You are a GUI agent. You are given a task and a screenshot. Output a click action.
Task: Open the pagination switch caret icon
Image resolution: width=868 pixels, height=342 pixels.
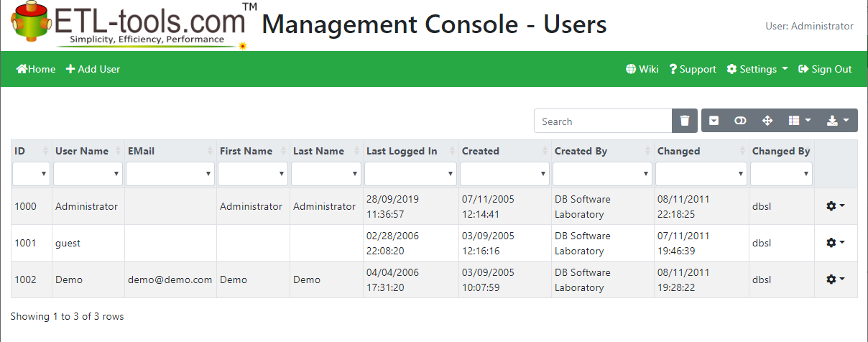point(714,121)
